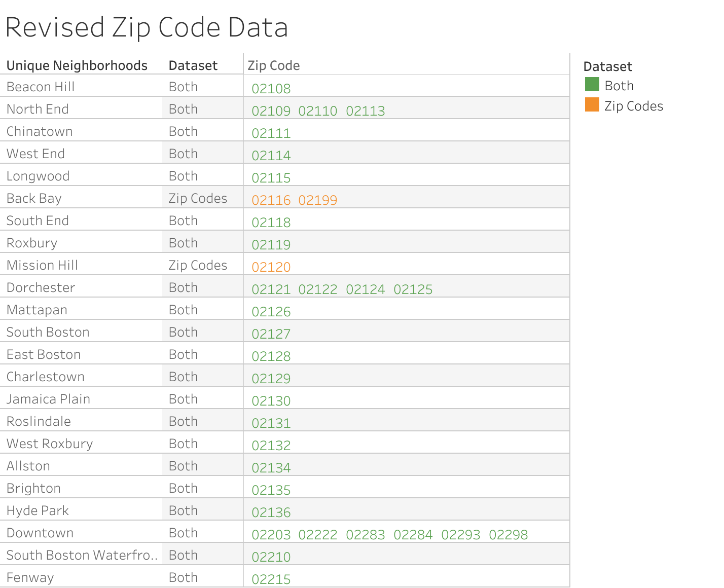Click orange zip code 02120
724x588 pixels.
(x=271, y=267)
